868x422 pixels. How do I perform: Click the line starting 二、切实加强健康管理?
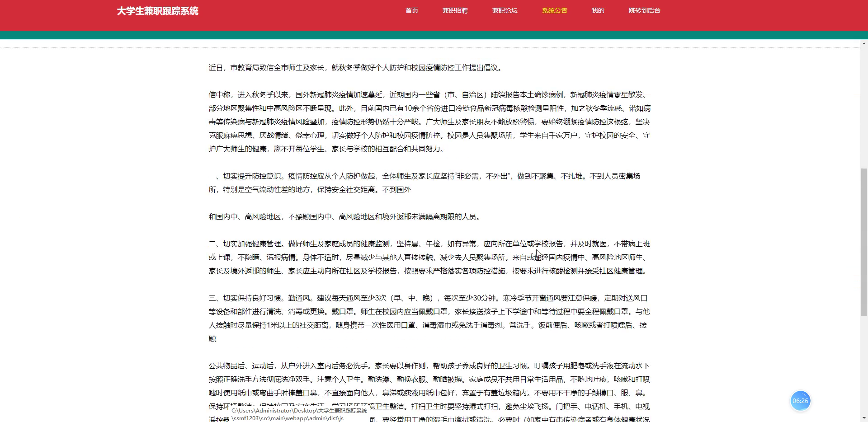click(429, 244)
